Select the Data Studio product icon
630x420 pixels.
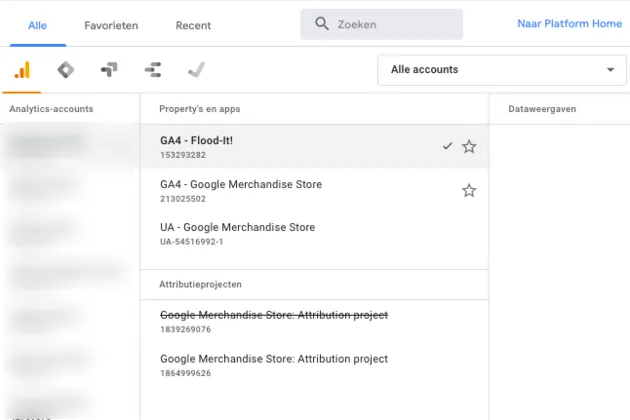point(153,70)
